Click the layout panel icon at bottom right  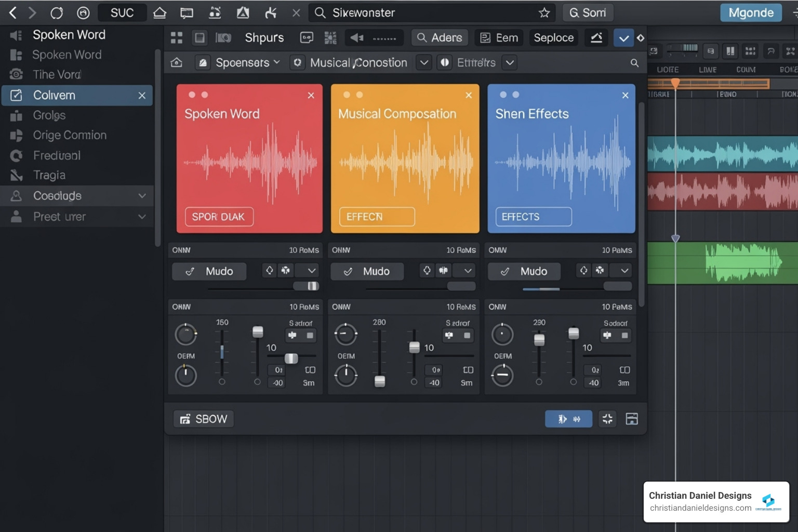pos(632,419)
